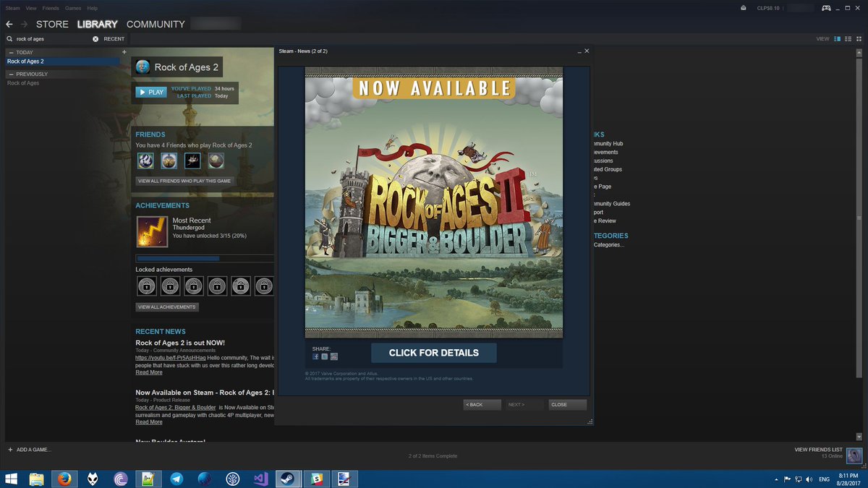The width and height of the screenshot is (868, 488).
Task: Click VIEW ALL FRIENDS WHO PLAY THIS GAME
Action: (x=184, y=181)
